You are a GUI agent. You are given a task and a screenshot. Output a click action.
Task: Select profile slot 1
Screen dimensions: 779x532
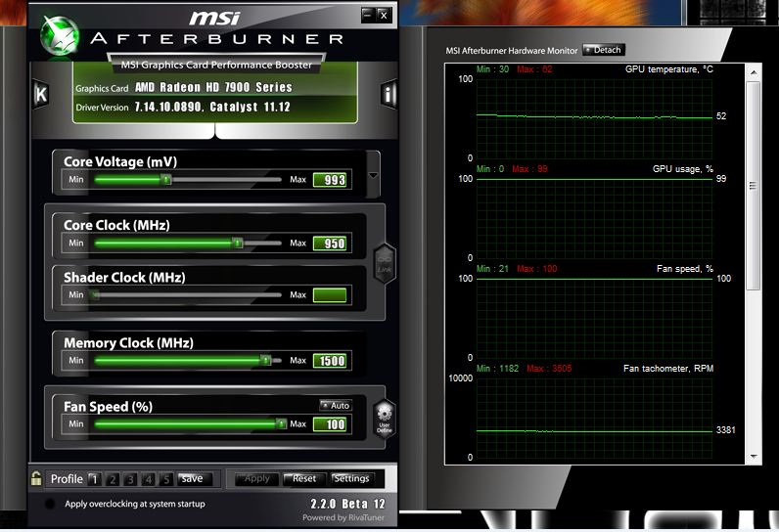coord(94,479)
